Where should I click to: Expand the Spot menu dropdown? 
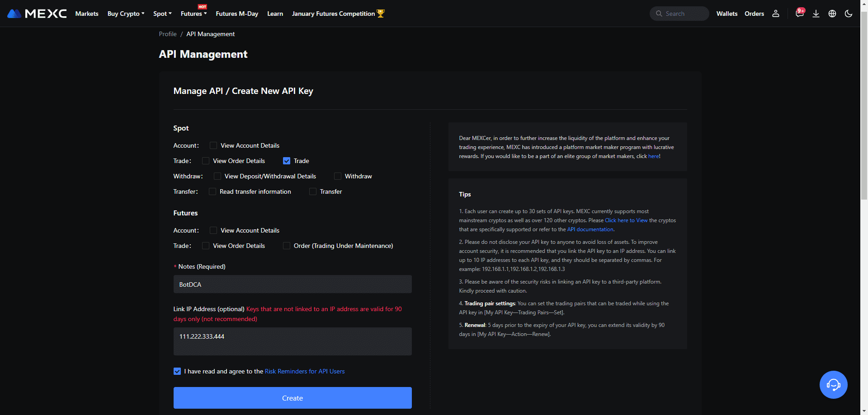[162, 14]
